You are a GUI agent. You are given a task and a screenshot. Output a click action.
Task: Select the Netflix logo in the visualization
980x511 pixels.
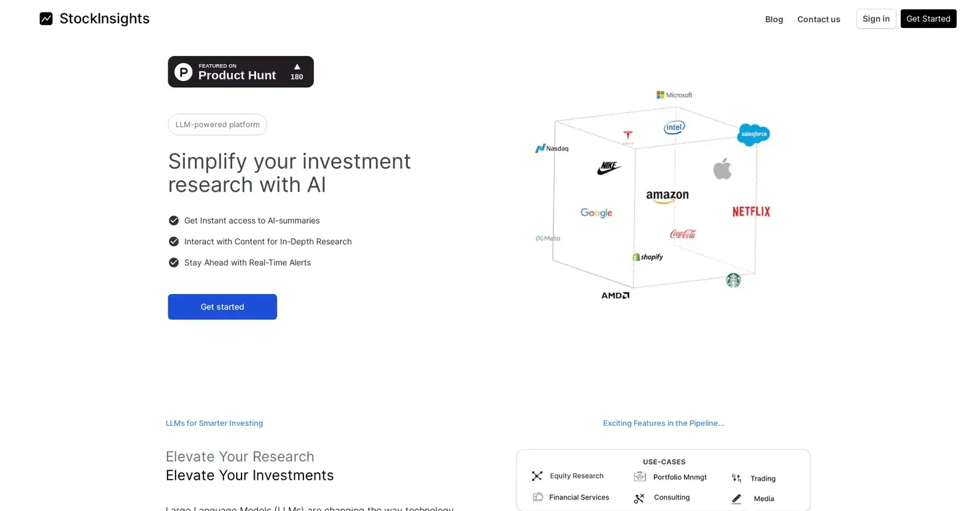(x=751, y=211)
